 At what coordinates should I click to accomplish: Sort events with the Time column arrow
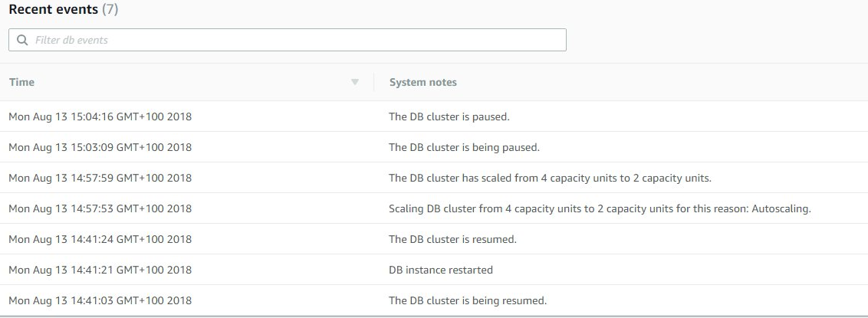tap(355, 83)
